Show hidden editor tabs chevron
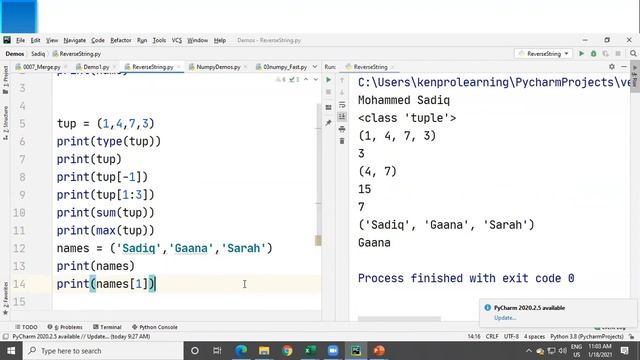 [x=315, y=67]
